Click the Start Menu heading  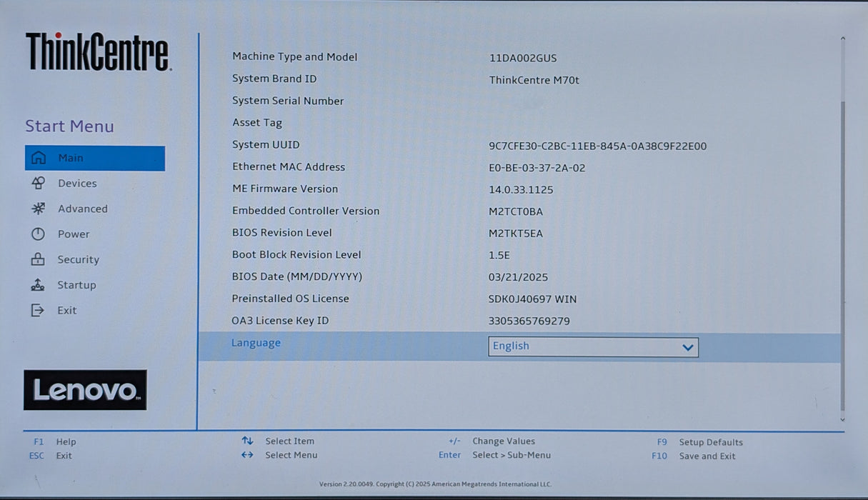pyautogui.click(x=69, y=126)
